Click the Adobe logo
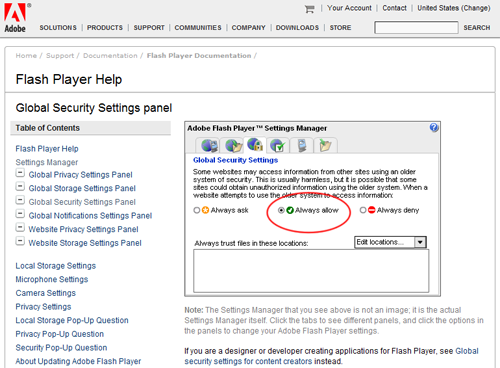 pyautogui.click(x=16, y=18)
